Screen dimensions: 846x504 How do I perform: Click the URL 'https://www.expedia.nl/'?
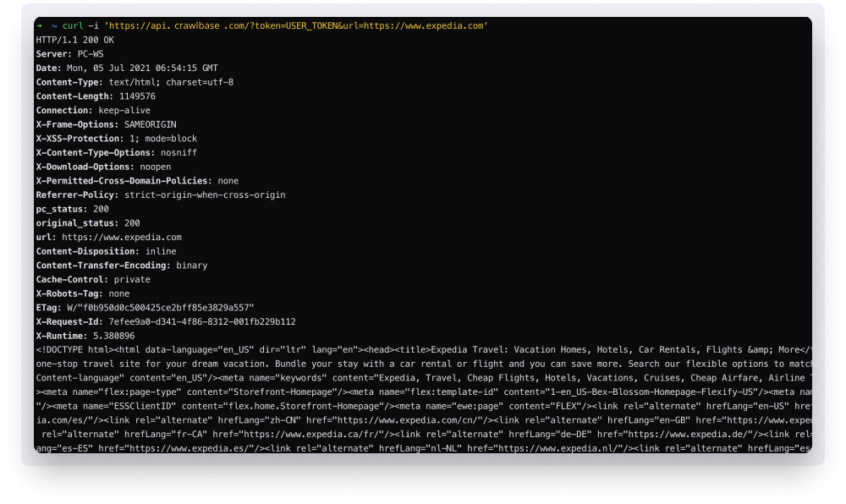point(558,448)
